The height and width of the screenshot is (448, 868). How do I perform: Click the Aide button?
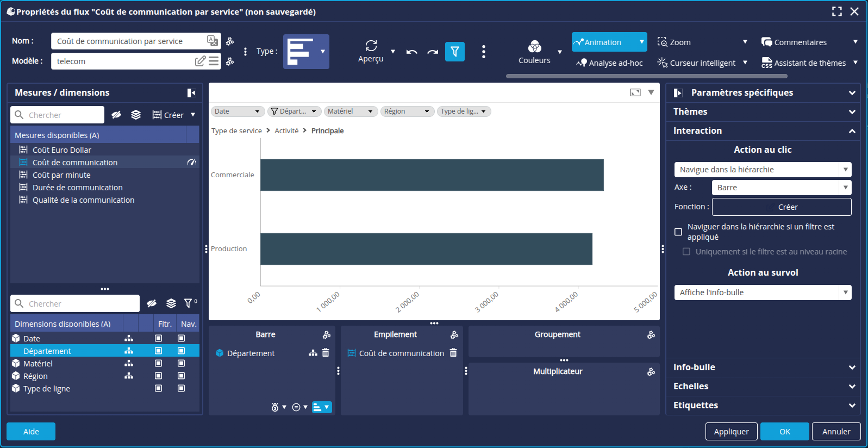point(31,432)
